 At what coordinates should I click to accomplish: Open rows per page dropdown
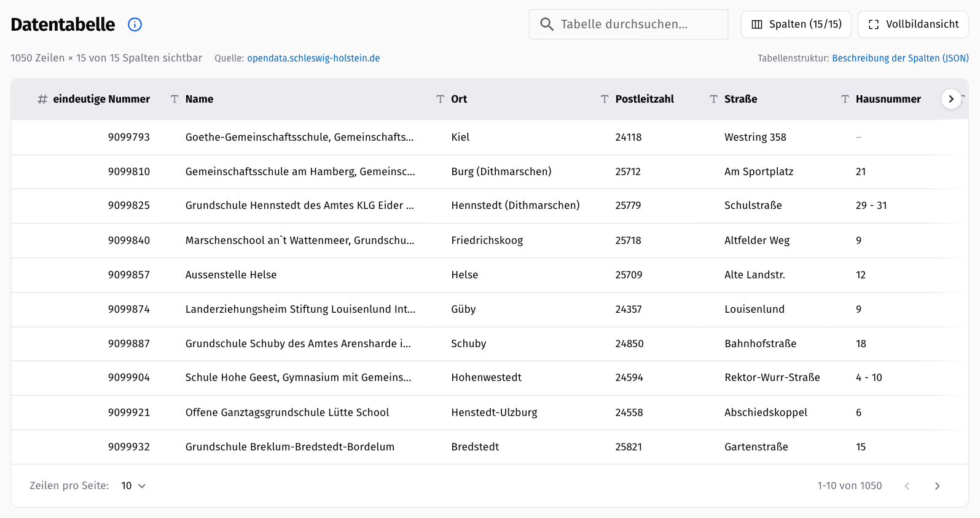(x=133, y=486)
